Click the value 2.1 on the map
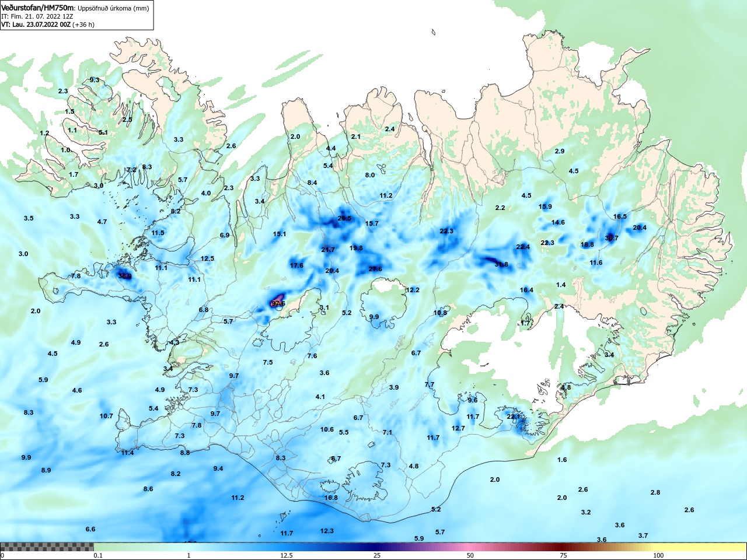747x560 pixels. (356, 136)
